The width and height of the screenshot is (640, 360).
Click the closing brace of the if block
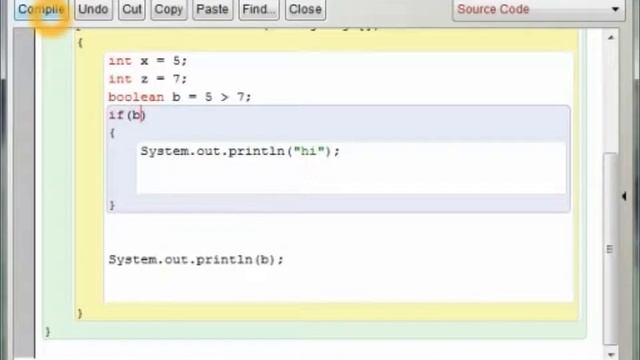(x=112, y=205)
